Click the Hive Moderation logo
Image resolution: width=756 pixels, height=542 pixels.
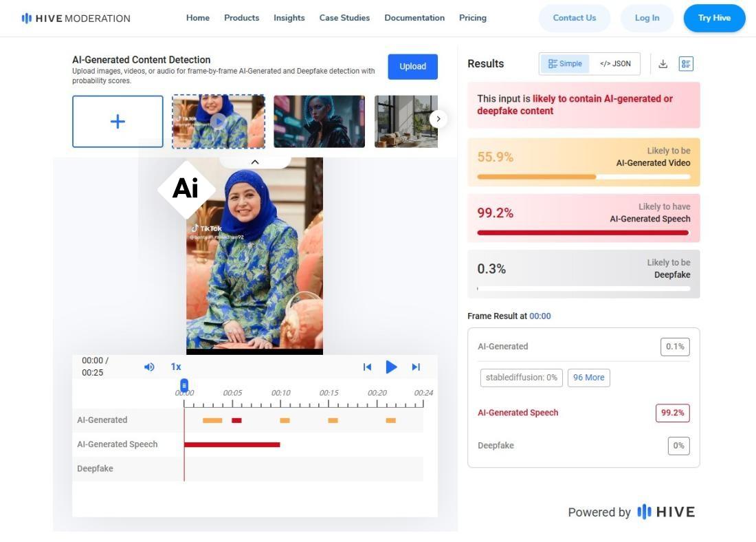click(x=76, y=18)
